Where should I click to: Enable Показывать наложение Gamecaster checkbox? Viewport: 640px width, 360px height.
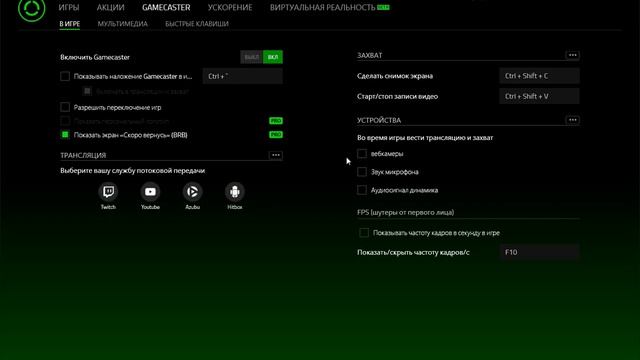point(65,76)
